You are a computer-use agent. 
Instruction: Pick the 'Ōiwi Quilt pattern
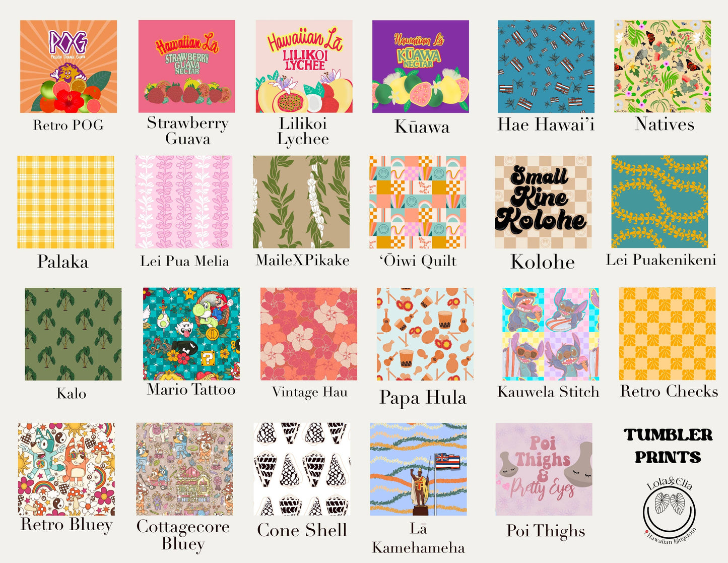point(418,202)
